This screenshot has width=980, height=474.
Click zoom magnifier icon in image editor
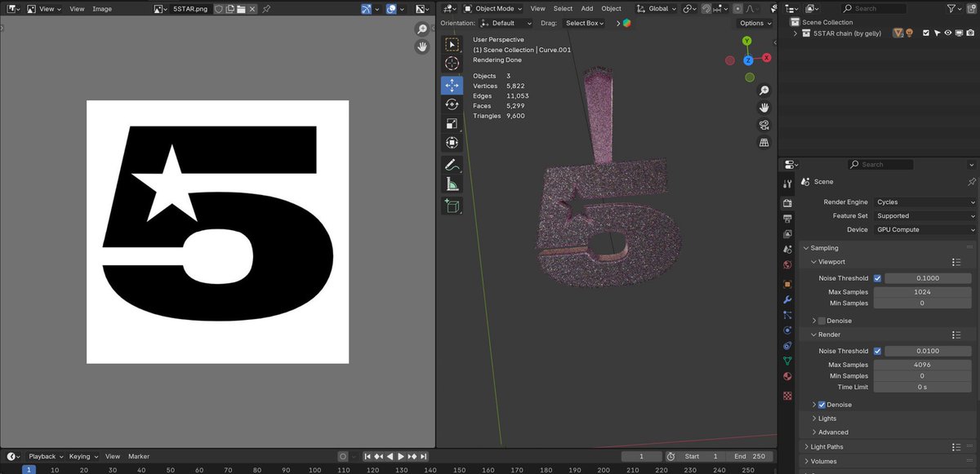[422, 29]
